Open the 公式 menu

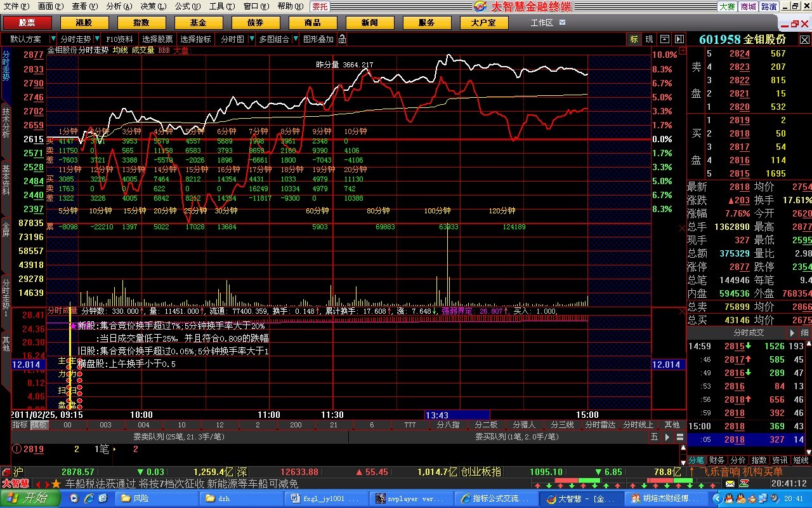tap(187, 6)
